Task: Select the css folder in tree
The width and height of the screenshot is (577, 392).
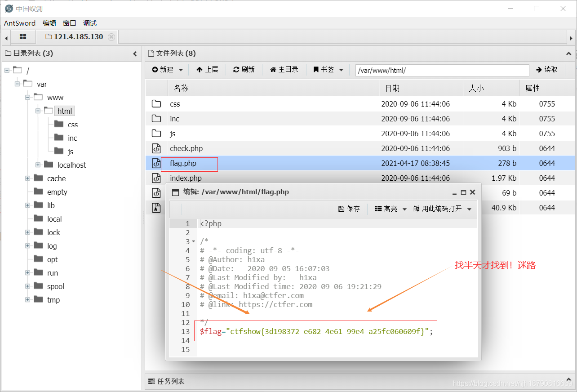Action: [x=73, y=125]
